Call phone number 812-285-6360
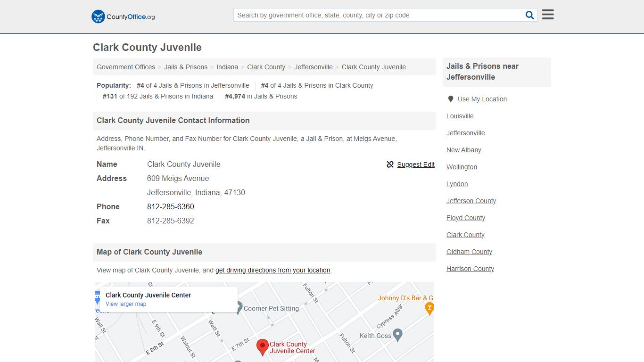The image size is (644, 362). tap(171, 206)
